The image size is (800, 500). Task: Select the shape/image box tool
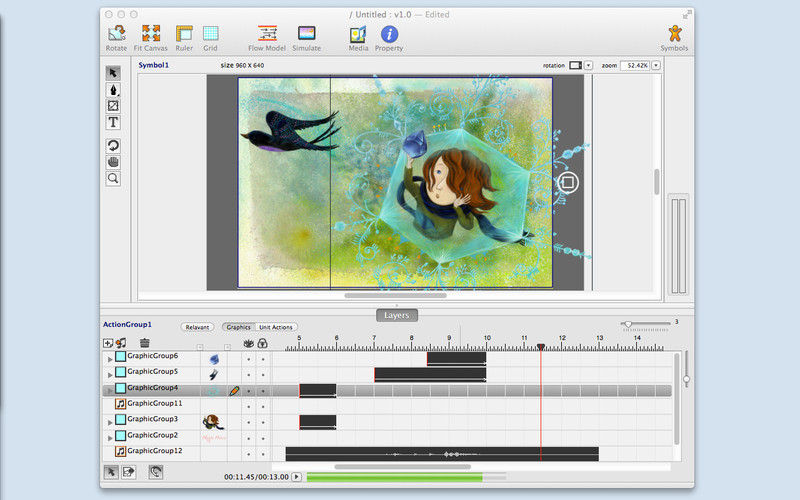[x=113, y=106]
